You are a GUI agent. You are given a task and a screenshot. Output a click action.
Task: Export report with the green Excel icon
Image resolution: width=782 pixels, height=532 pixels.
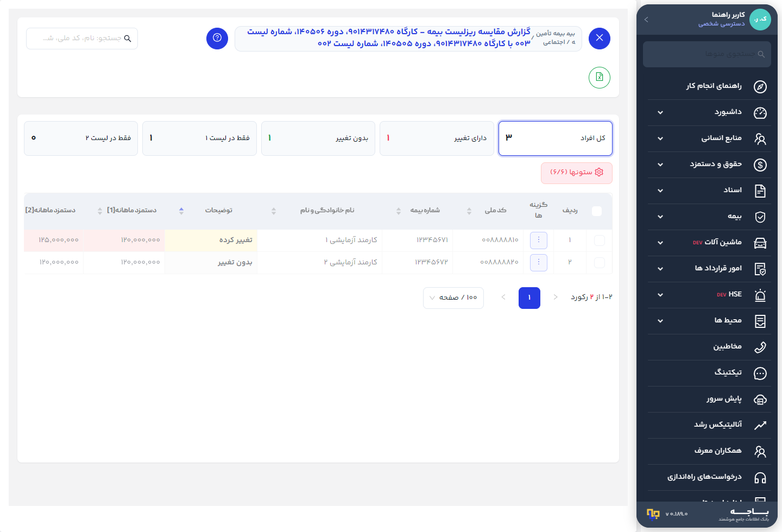pos(600,77)
